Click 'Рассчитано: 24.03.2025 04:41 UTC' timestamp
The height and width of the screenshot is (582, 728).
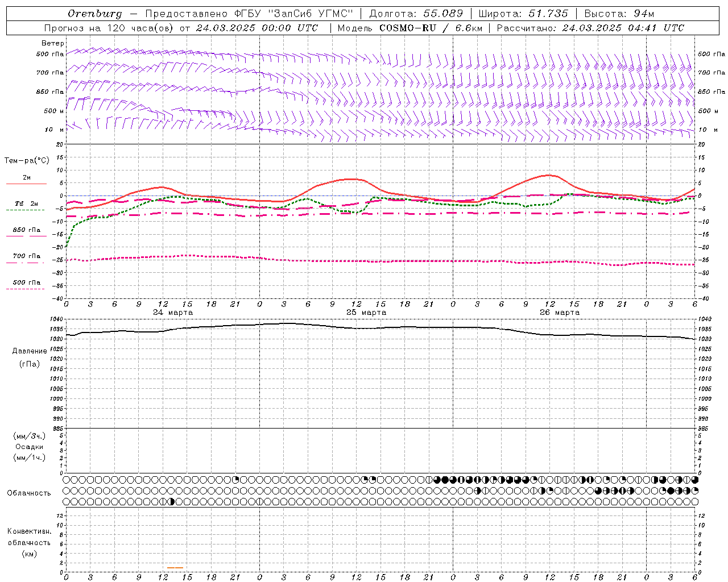point(590,28)
